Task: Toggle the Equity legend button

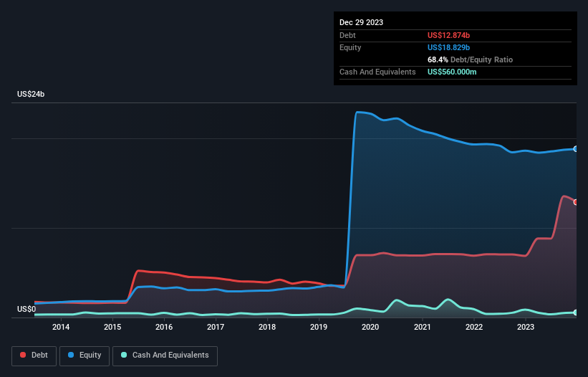Action: point(85,355)
